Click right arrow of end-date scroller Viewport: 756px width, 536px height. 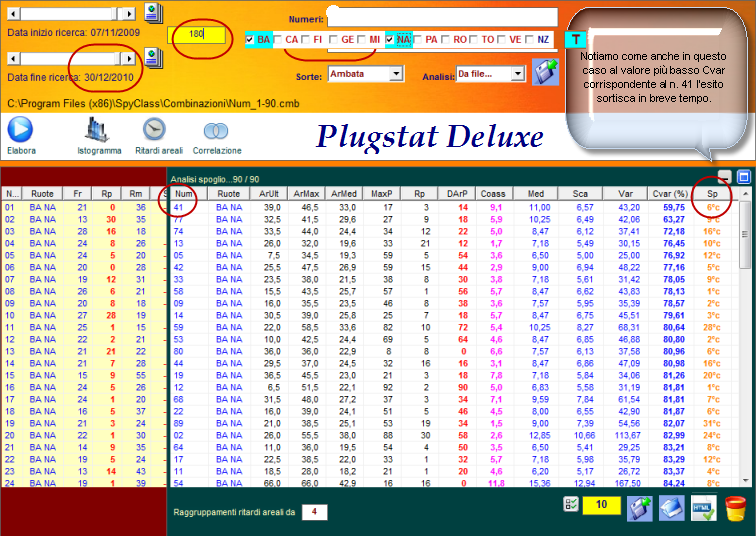[129, 58]
